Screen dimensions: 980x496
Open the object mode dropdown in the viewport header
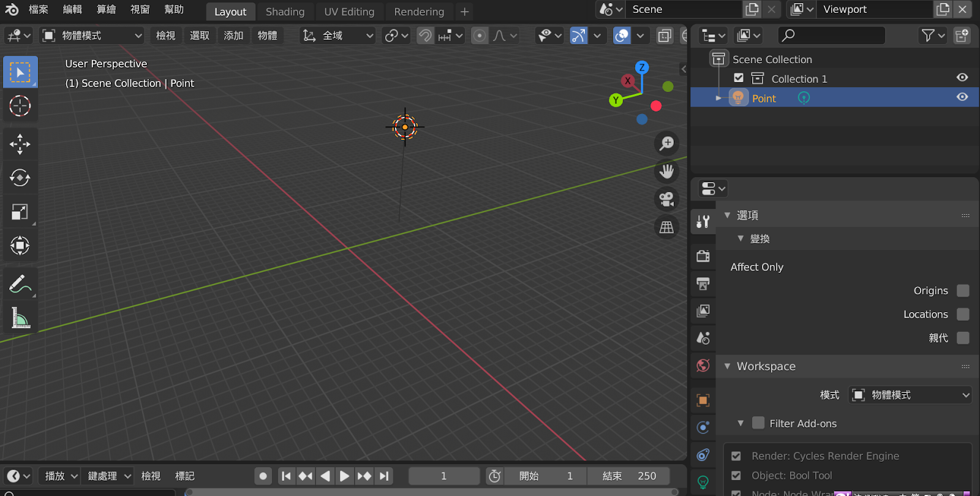click(92, 36)
